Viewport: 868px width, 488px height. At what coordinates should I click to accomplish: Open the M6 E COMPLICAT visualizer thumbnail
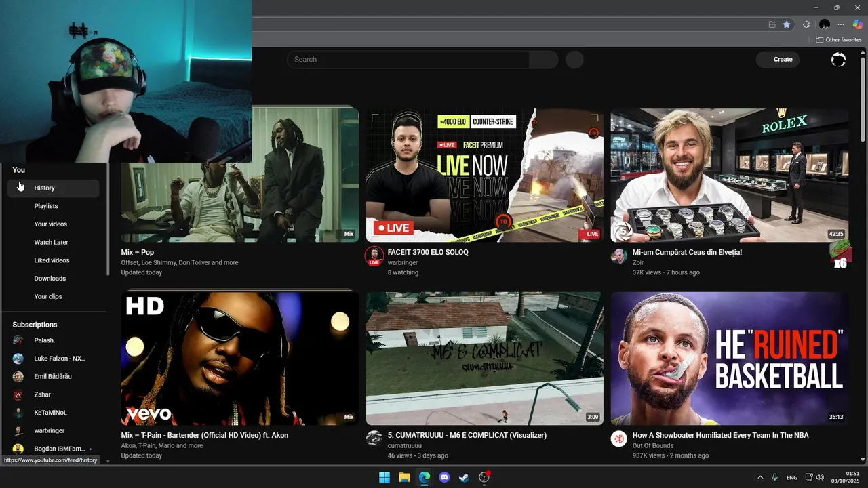coord(485,359)
